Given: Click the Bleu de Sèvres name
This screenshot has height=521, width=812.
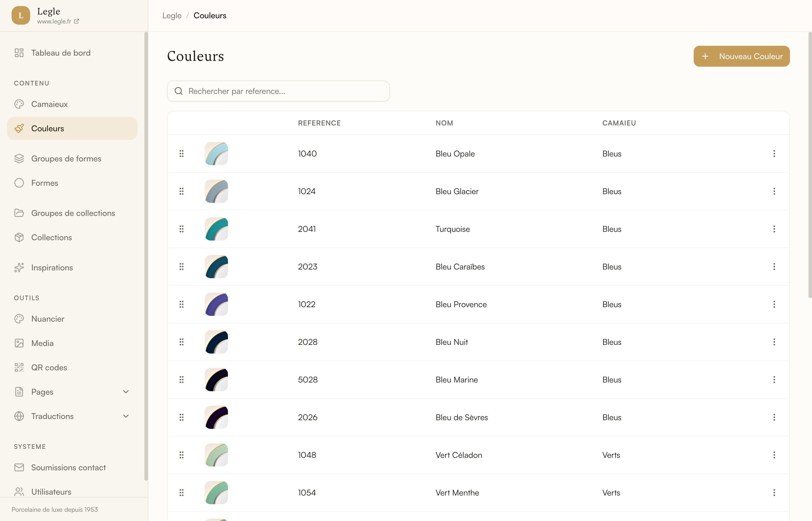Looking at the screenshot, I should tap(461, 417).
